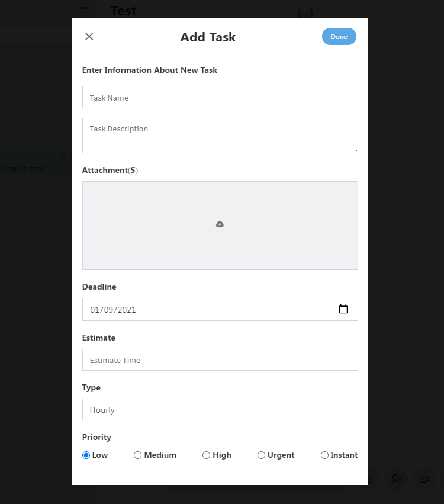Click the curly braces icon near Test title

pos(305,14)
